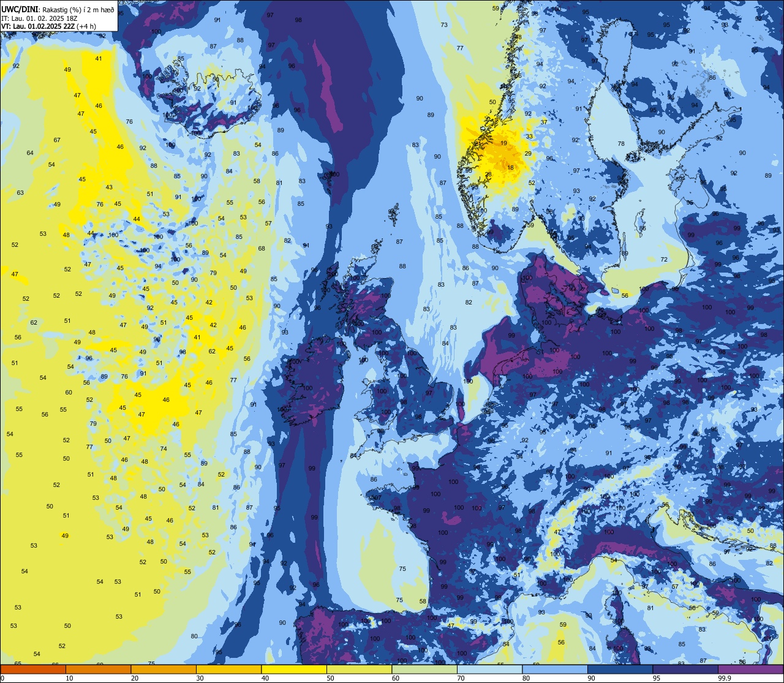The height and width of the screenshot is (683, 784).
Task: Click the "72" humidity value on the map
Action: [664, 260]
